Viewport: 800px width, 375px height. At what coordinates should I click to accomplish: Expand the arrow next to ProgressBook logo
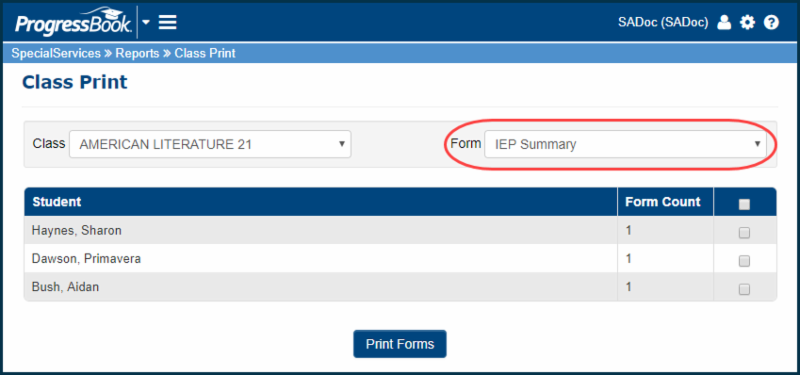coord(146,22)
